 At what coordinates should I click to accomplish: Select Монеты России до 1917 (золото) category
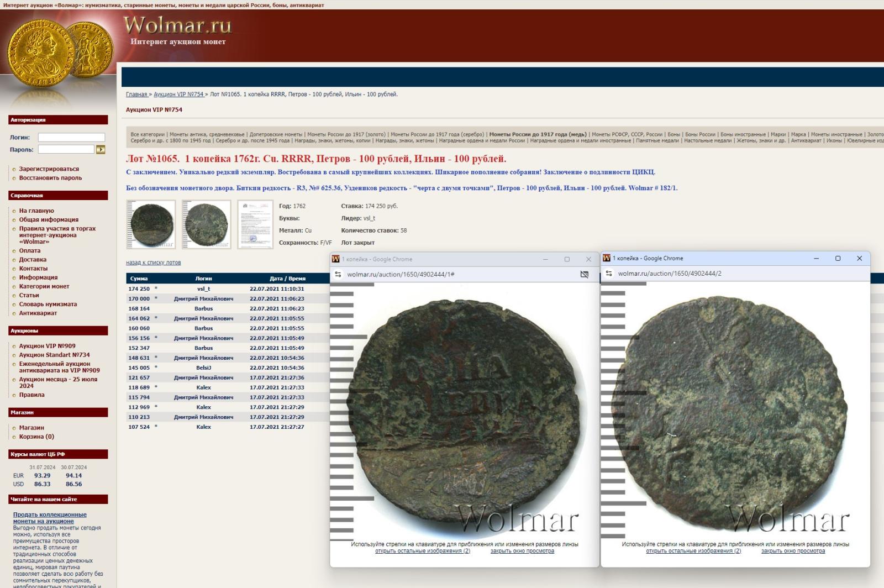346,134
